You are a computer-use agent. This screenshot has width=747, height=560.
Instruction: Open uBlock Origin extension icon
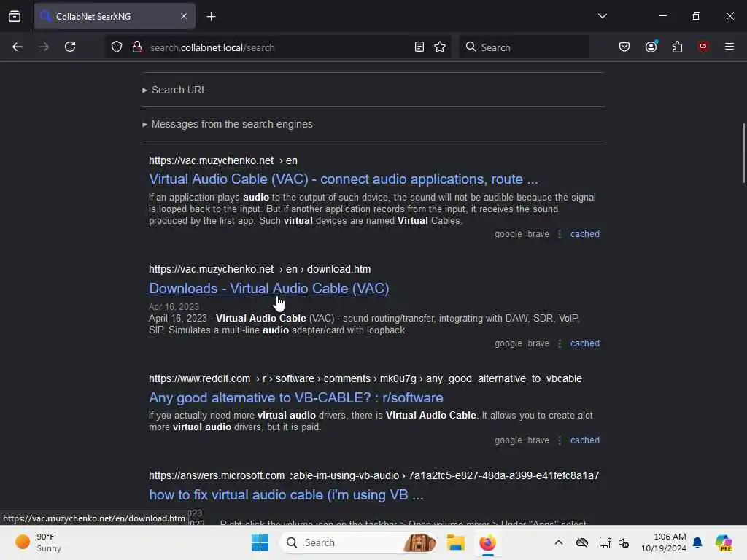coord(703,47)
